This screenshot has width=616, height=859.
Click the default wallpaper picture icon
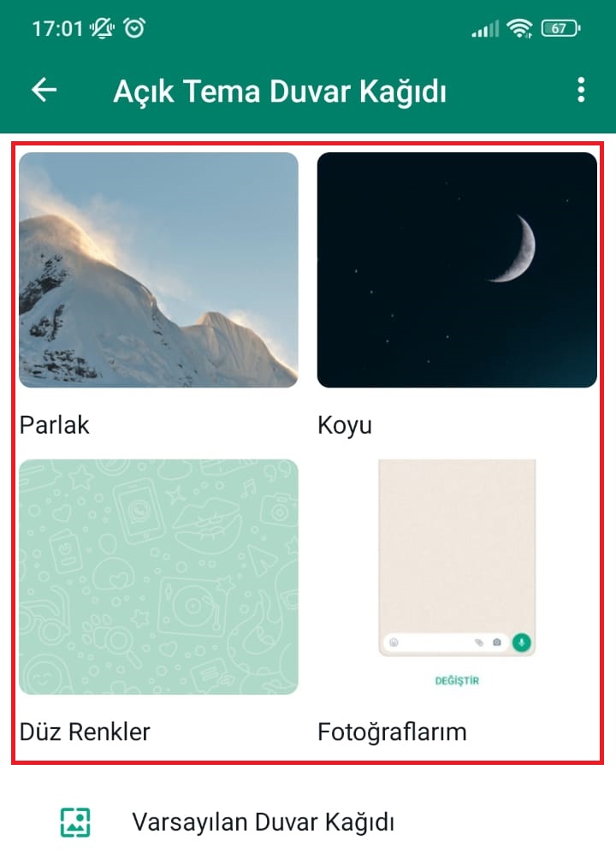pos(75,822)
